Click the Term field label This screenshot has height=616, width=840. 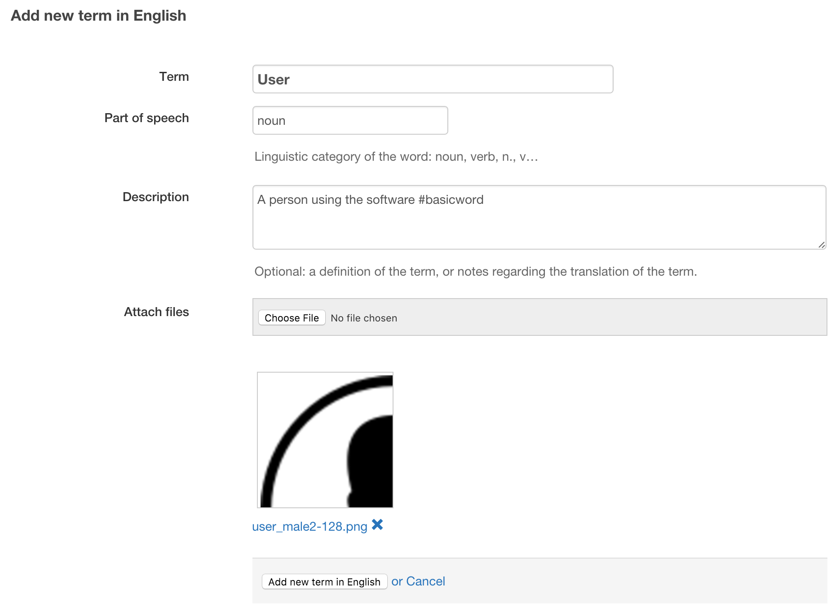click(174, 77)
